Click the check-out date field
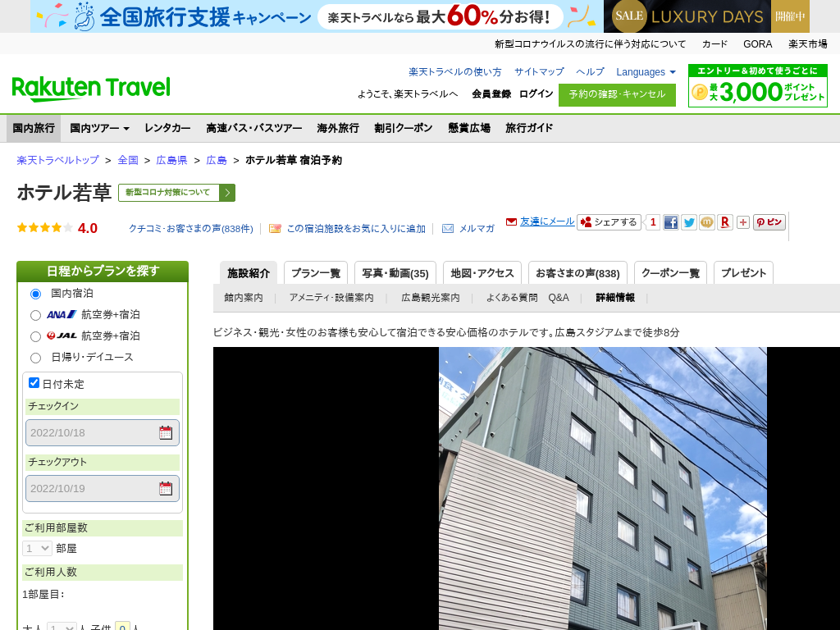The image size is (840, 630). click(x=103, y=489)
